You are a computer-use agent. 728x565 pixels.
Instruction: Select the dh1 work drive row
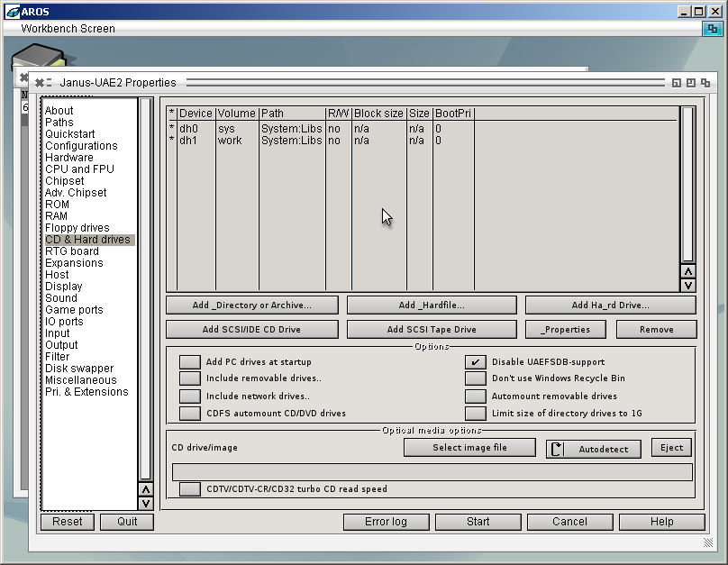tap(423, 141)
